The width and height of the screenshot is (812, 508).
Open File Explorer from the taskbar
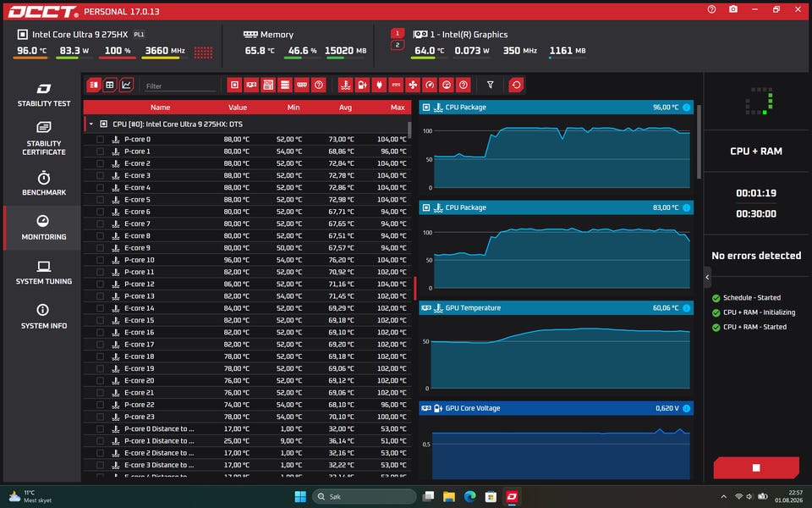449,497
